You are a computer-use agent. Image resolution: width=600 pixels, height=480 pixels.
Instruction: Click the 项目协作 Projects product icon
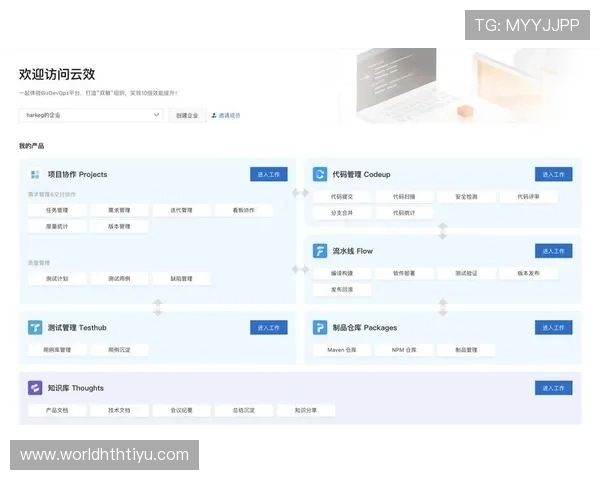(35, 175)
